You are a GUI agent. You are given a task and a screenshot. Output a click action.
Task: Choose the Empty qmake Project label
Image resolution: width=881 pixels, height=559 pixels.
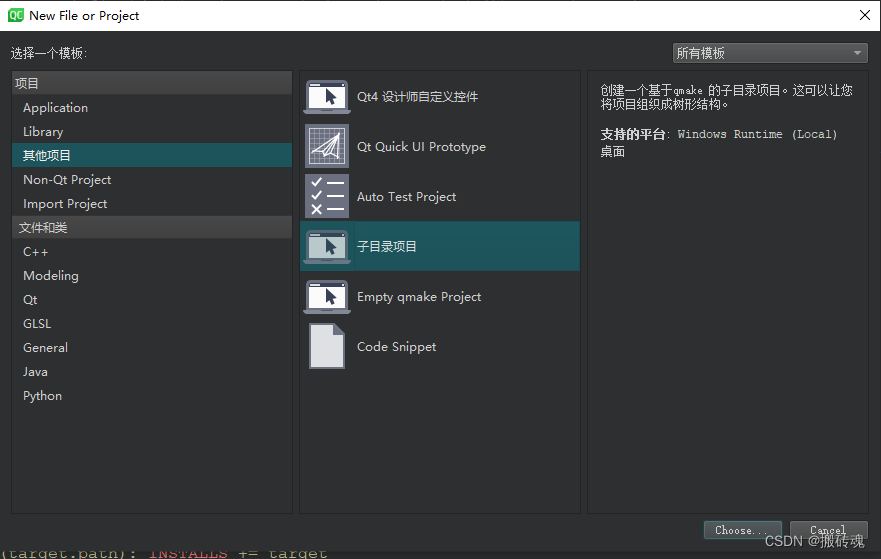[x=419, y=297]
